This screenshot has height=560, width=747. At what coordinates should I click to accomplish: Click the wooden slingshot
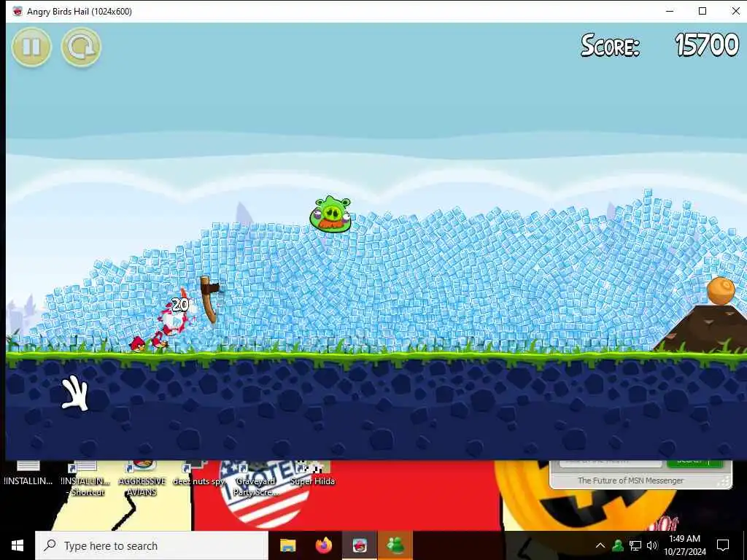(x=209, y=299)
